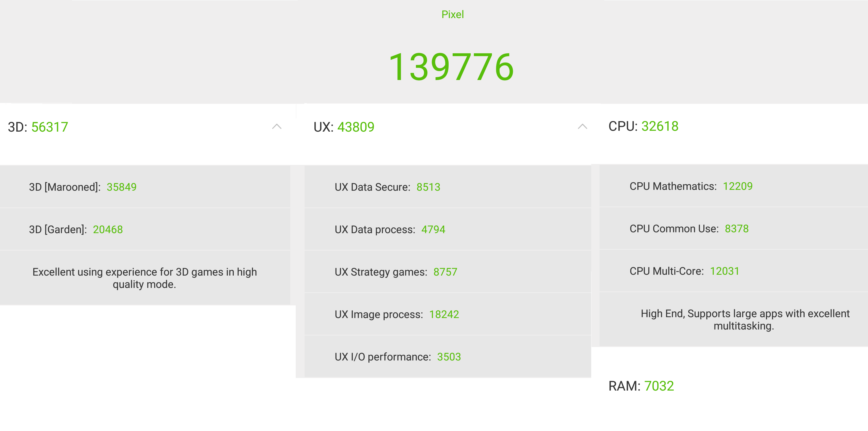Click the UX Image process: 18242 row
This screenshot has height=431, width=868.
(448, 314)
